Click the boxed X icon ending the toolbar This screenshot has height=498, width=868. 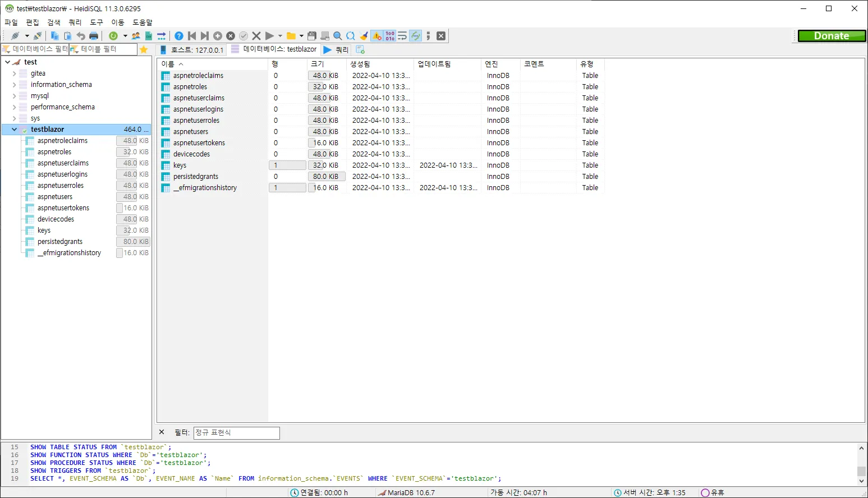(x=441, y=36)
